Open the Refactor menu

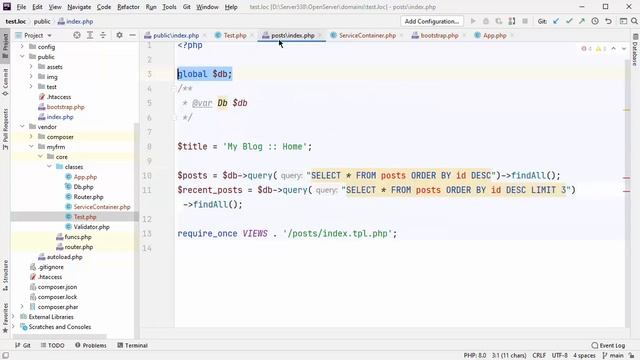tap(128, 7)
